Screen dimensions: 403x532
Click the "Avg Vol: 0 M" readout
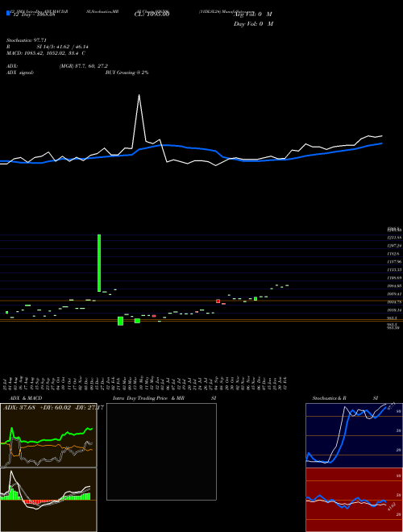point(253,15)
